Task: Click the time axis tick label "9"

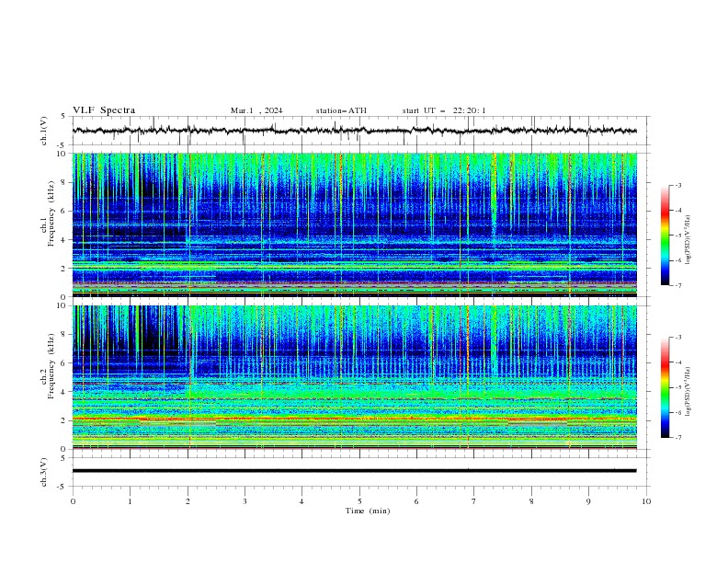Action: pyautogui.click(x=588, y=501)
